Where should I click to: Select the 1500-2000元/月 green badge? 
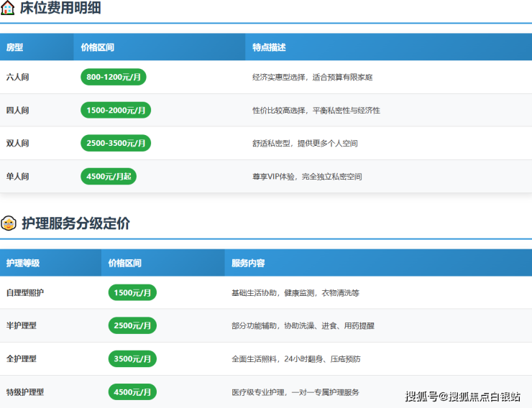115,110
